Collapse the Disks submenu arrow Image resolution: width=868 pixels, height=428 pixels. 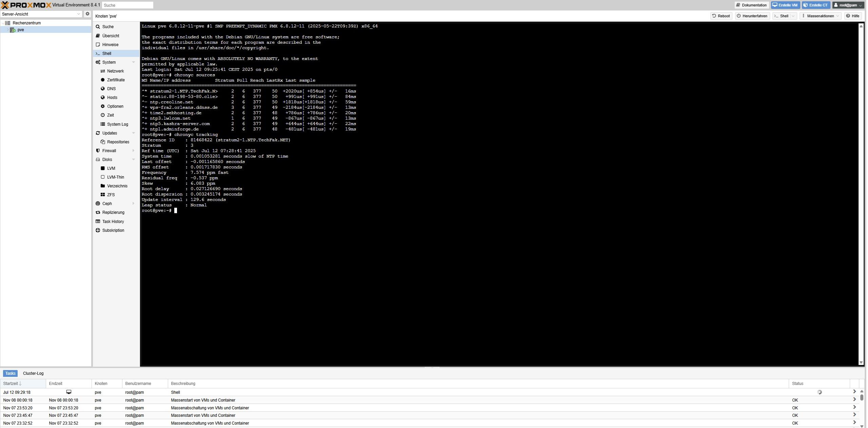133,160
